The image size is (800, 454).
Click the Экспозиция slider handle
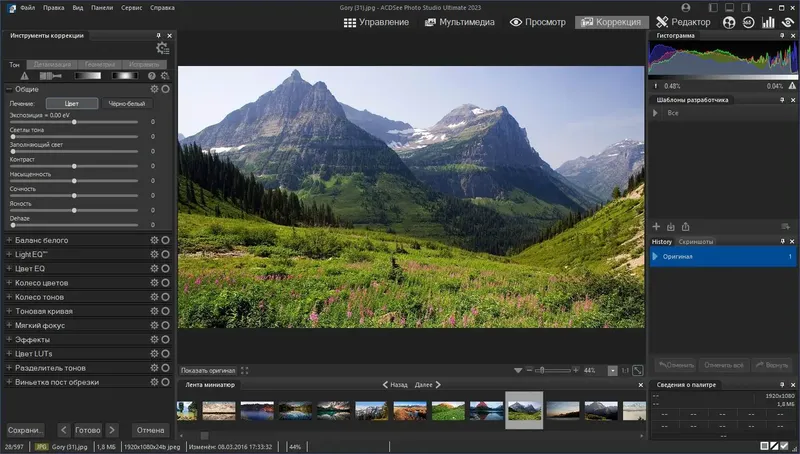(x=74, y=122)
